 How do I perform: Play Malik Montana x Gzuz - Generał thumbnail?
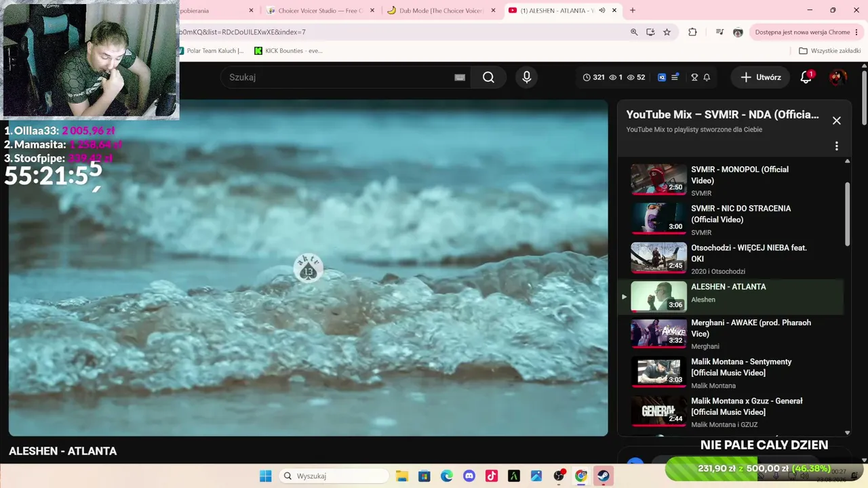(658, 411)
